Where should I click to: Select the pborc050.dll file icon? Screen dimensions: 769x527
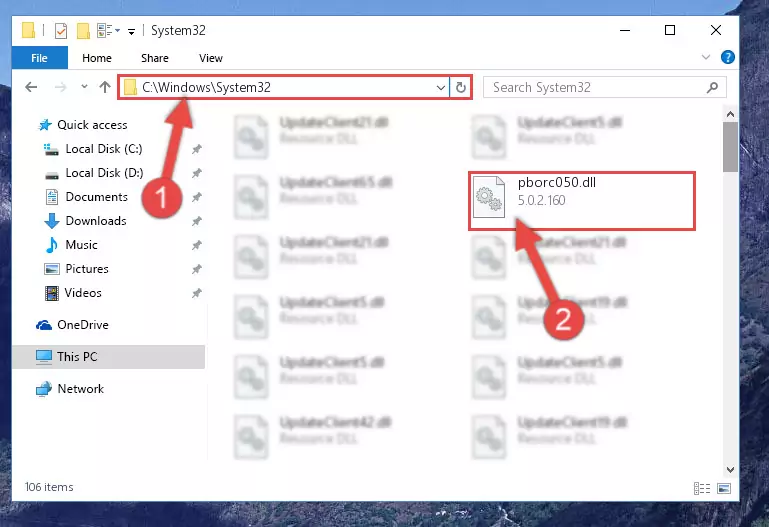[x=489, y=197]
